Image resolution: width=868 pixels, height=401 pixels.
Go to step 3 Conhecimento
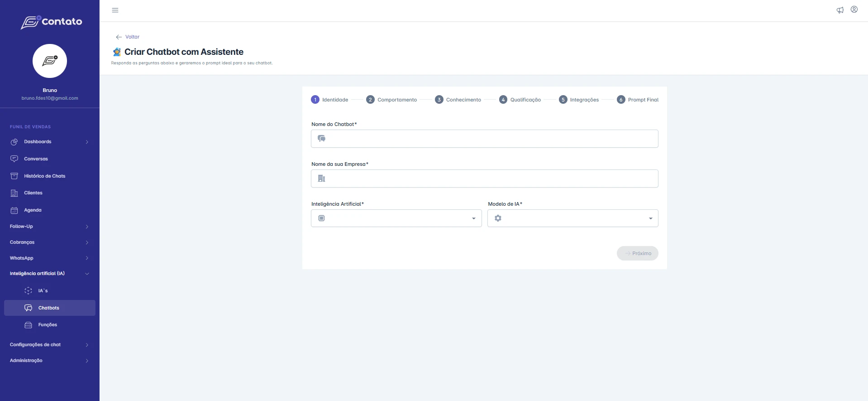(458, 100)
